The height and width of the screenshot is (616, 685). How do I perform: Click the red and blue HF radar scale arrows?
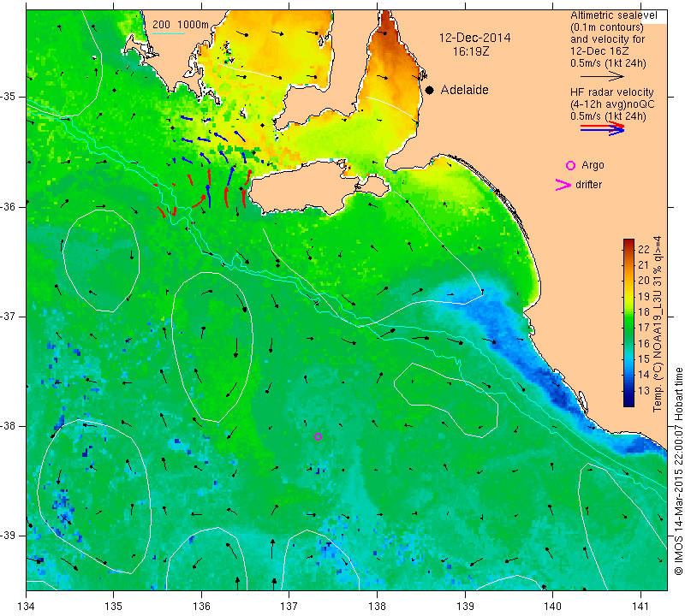603,128
